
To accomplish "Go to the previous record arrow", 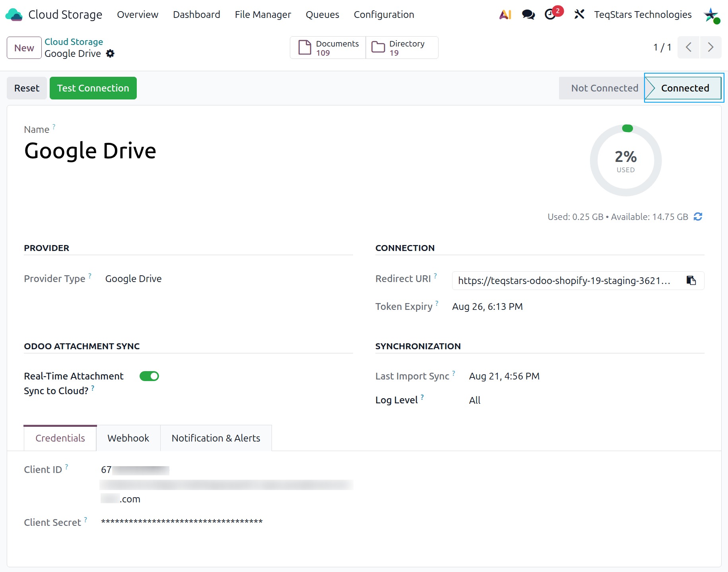I will [689, 47].
